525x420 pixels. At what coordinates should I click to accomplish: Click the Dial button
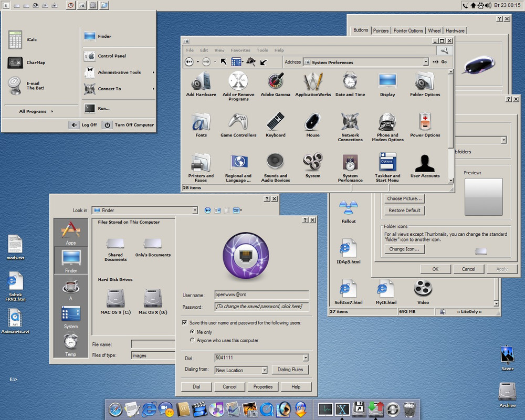click(x=196, y=386)
